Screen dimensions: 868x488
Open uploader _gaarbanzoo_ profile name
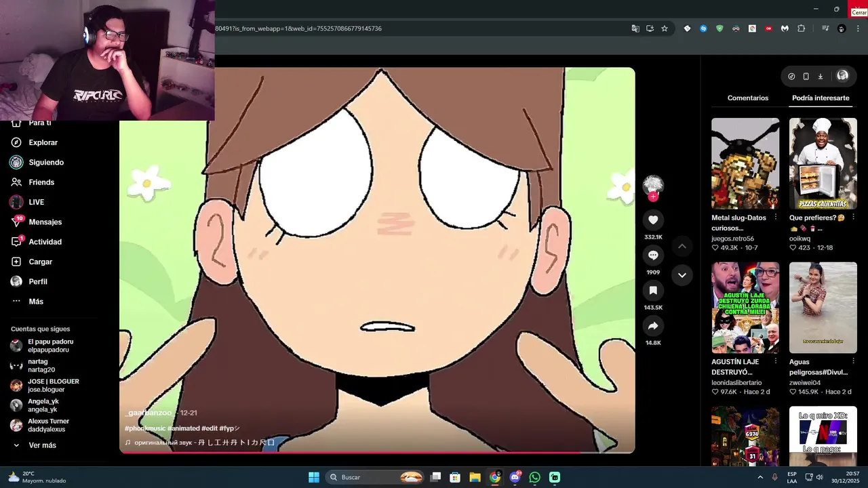click(151, 413)
